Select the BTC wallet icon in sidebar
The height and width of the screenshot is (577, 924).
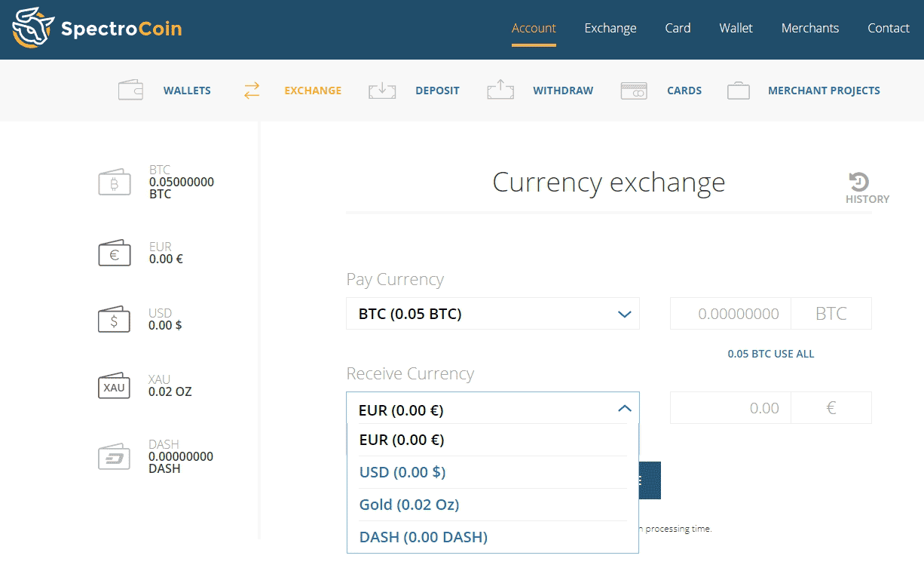click(115, 183)
